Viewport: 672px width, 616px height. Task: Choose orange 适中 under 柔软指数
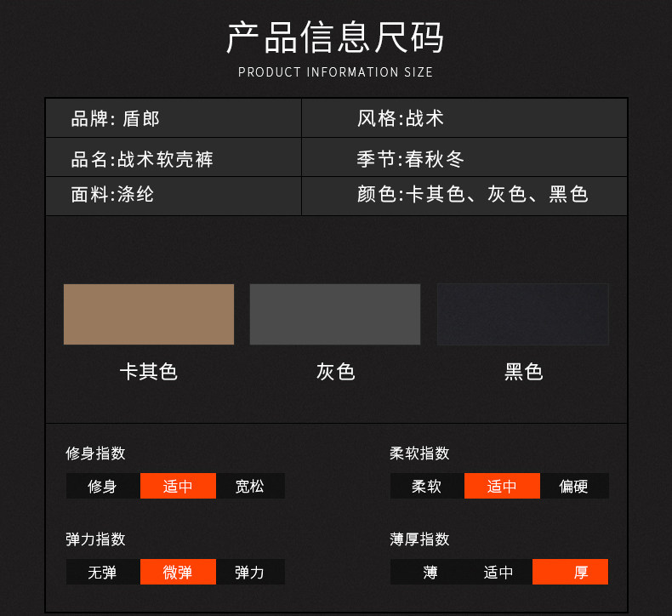point(502,486)
